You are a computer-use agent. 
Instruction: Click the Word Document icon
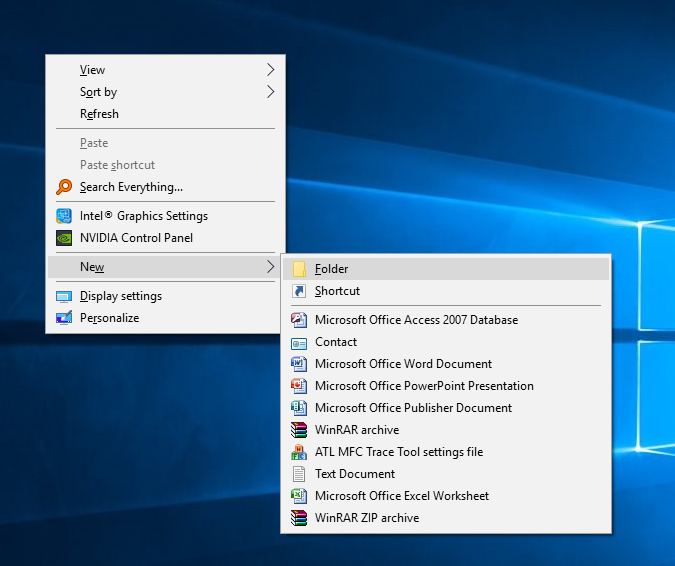tap(299, 364)
